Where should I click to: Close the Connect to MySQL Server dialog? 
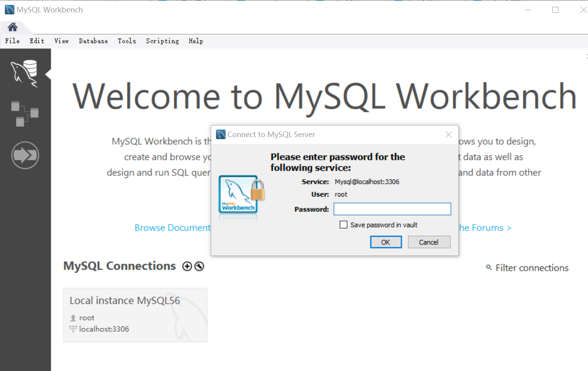[448, 135]
